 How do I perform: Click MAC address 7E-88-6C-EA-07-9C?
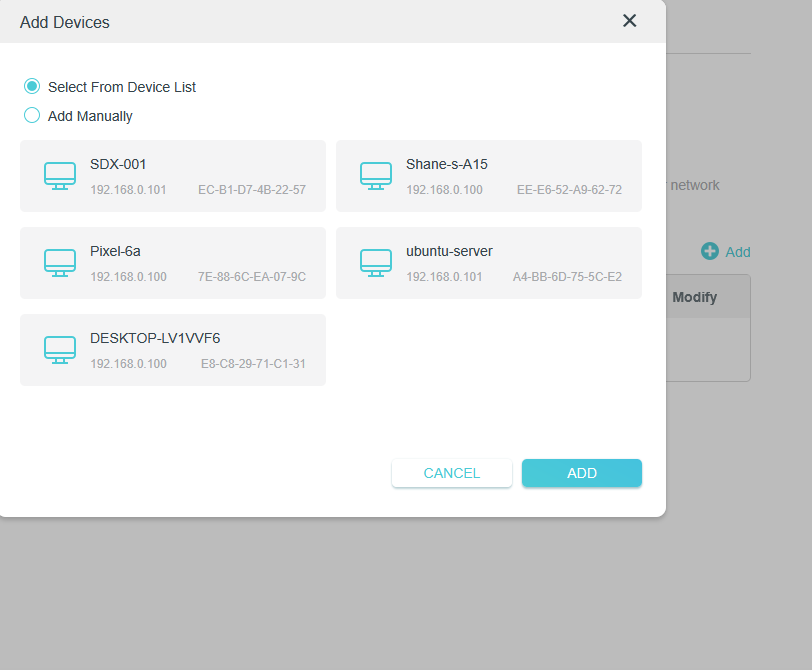252,277
